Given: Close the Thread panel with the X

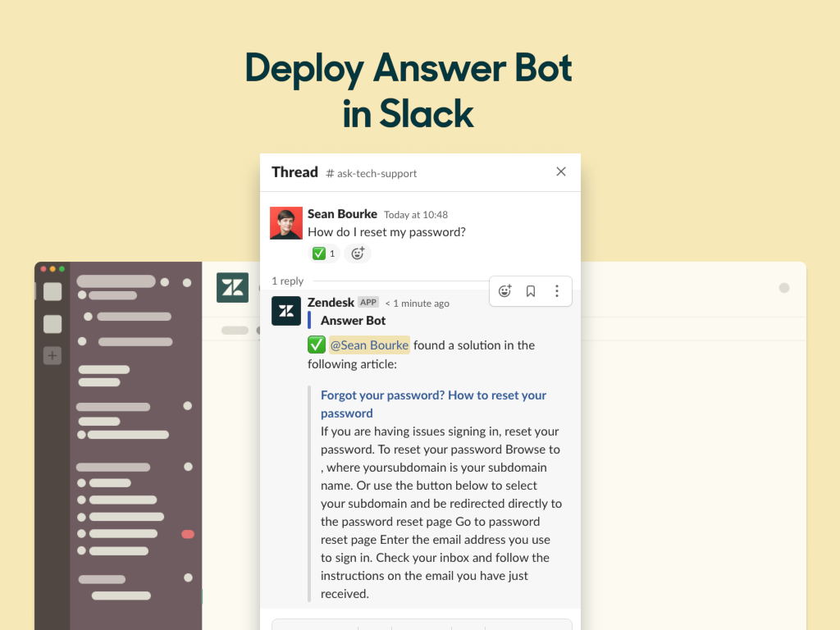Looking at the screenshot, I should (x=561, y=171).
